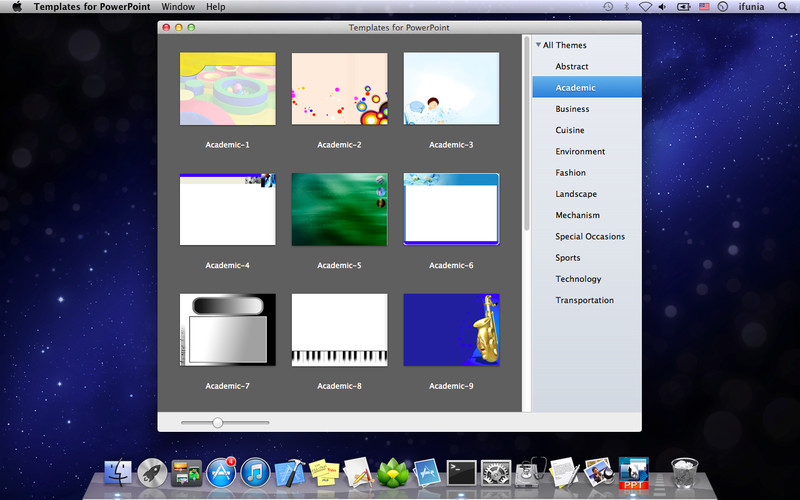
Task: Select the piano keys Academic-8 thumbnail
Action: [x=339, y=330]
